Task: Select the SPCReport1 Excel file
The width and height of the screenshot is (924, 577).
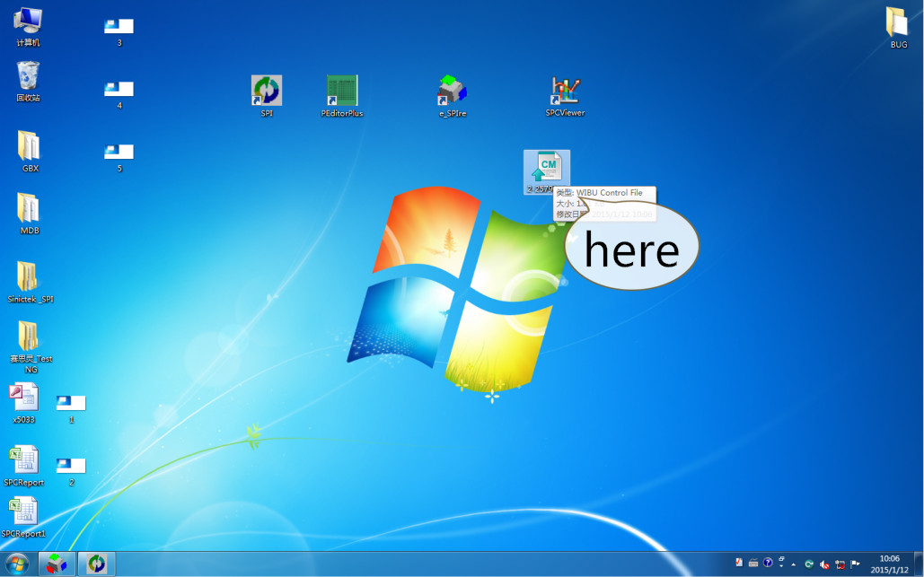Action: (x=24, y=513)
